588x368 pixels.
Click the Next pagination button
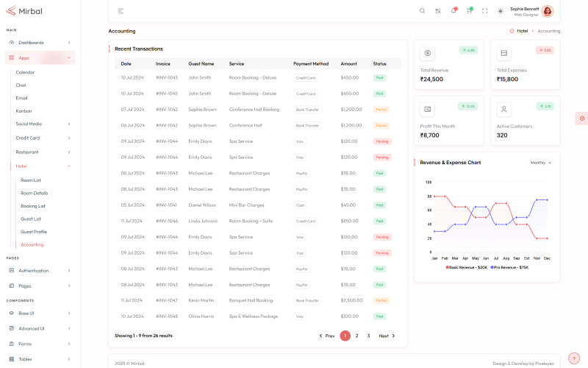coord(387,336)
